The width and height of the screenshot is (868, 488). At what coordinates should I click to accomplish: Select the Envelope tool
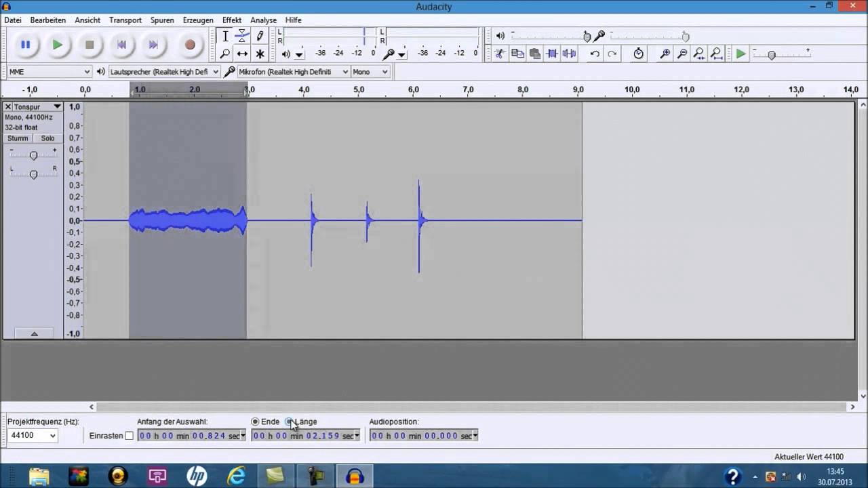[x=242, y=36]
